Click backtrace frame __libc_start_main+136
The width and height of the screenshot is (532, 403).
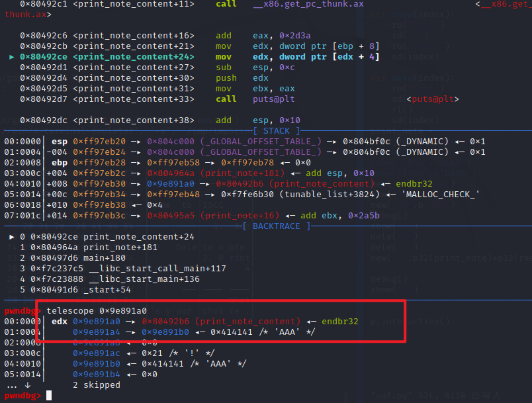[110, 279]
